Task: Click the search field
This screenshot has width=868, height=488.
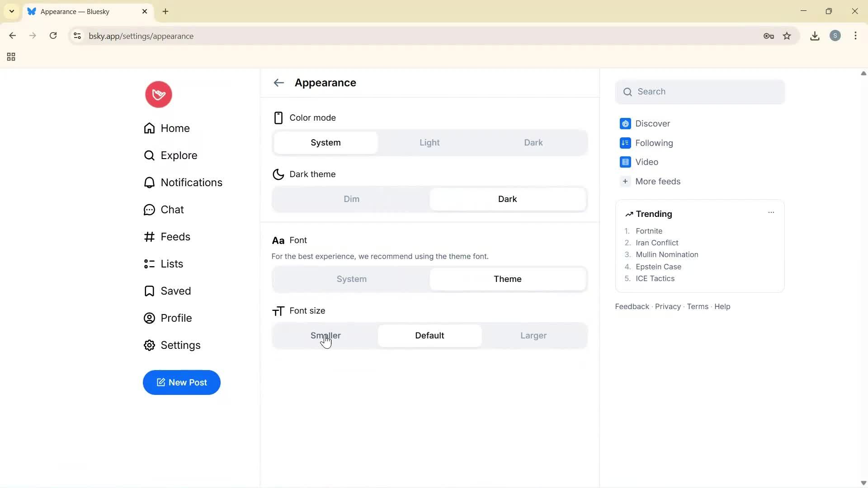Action: [700, 92]
